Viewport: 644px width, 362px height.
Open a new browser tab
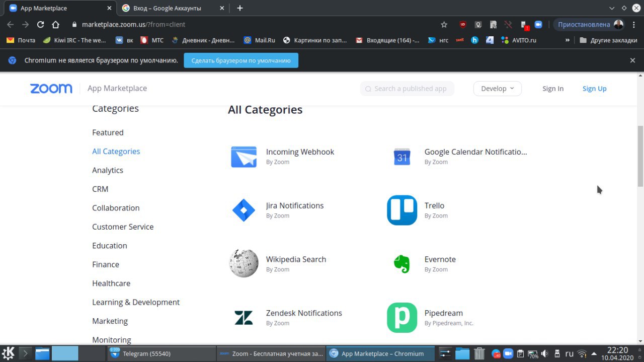tap(240, 8)
